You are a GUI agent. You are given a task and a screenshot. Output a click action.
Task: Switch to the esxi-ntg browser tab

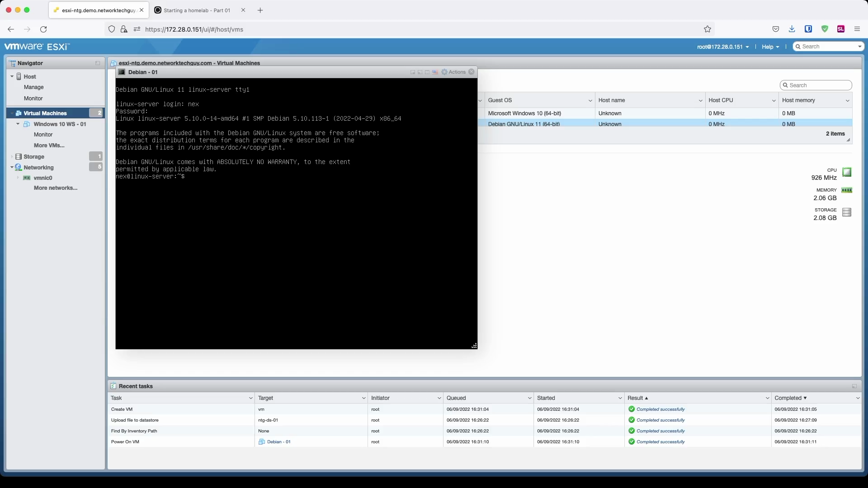click(99, 10)
